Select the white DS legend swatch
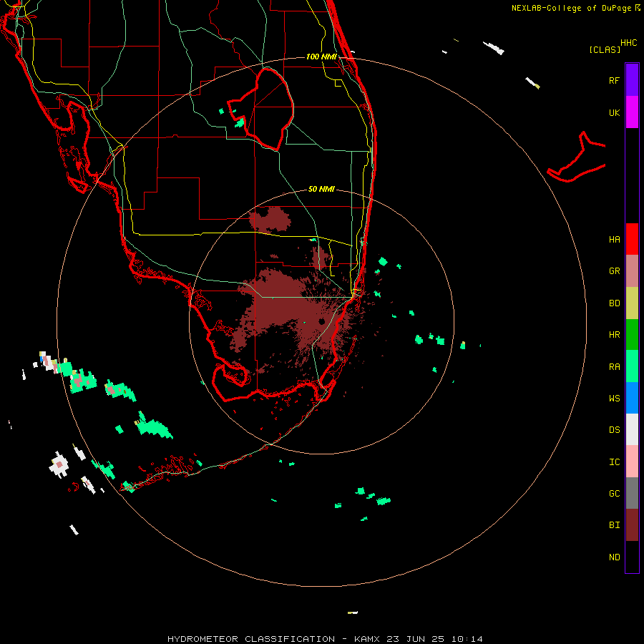The image size is (644, 644). point(632,429)
